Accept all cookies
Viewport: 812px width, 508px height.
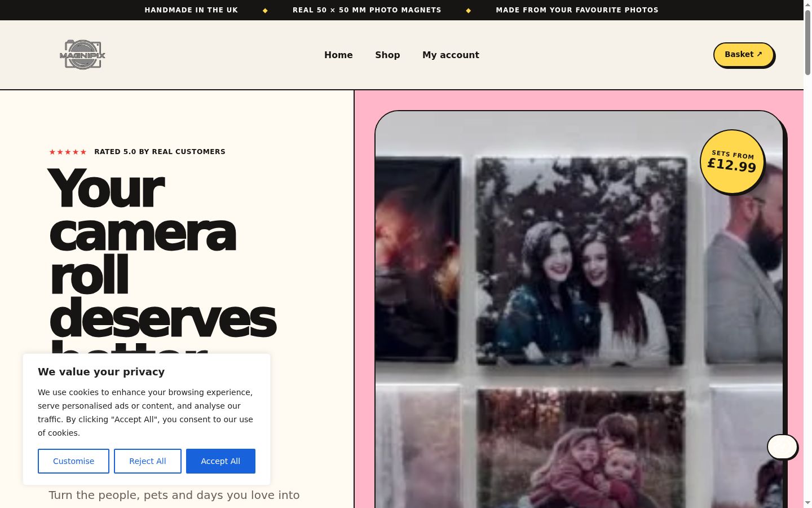220,461
